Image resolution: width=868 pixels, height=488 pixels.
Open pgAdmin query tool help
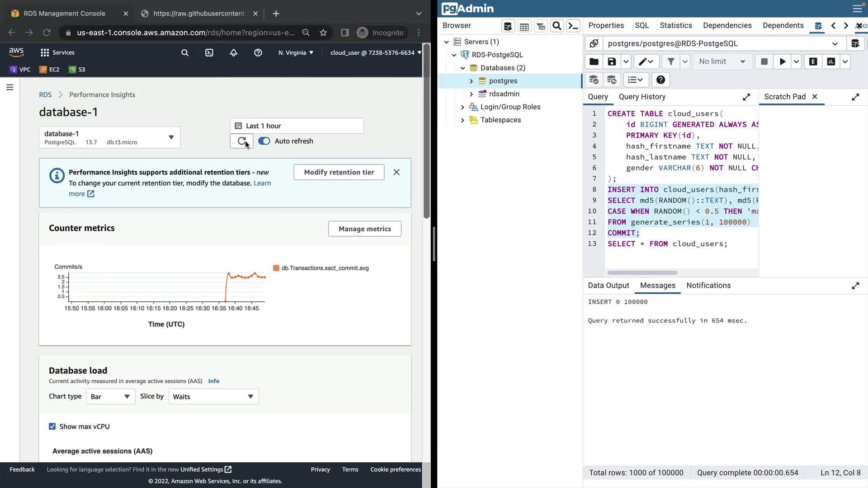click(660, 80)
